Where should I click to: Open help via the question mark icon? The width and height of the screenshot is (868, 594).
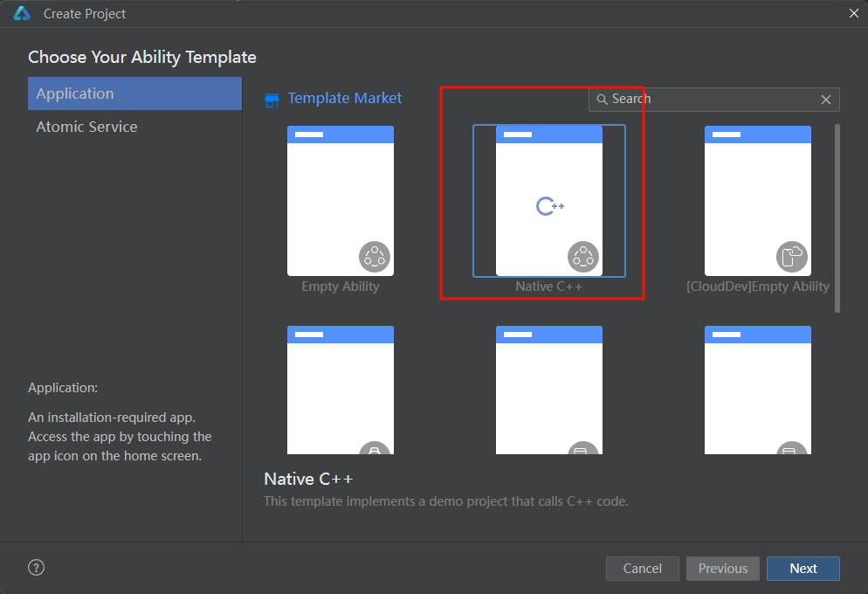pyautogui.click(x=36, y=568)
